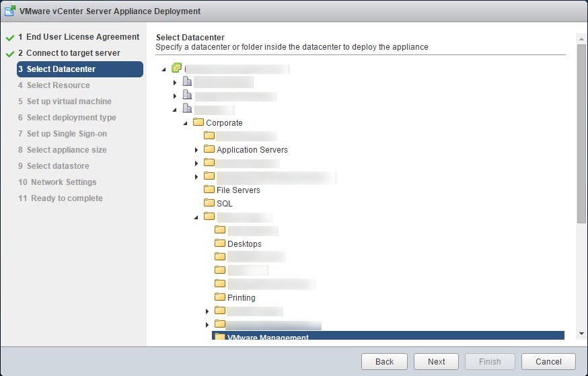The height and width of the screenshot is (376, 588).
Task: Select the Desktops folder icon
Action: pos(220,243)
